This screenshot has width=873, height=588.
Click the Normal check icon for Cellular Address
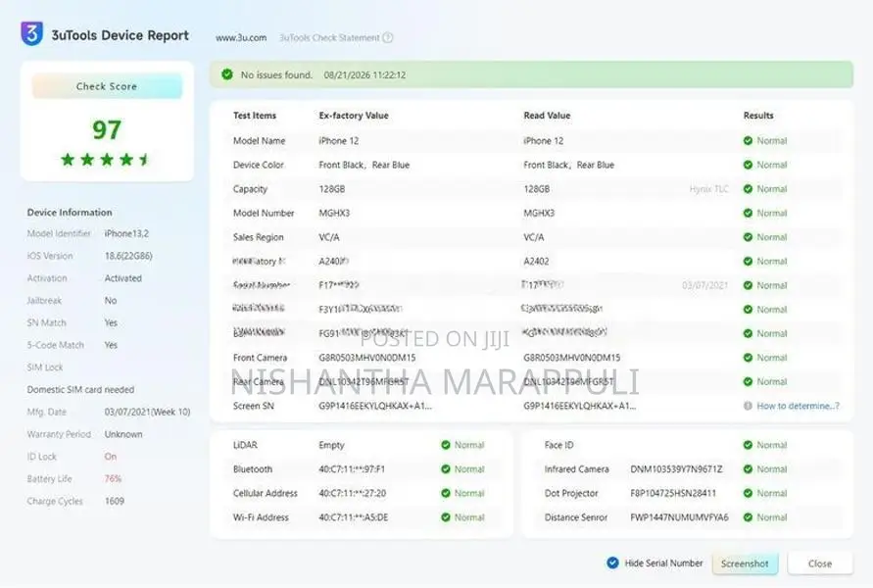pyautogui.click(x=446, y=493)
